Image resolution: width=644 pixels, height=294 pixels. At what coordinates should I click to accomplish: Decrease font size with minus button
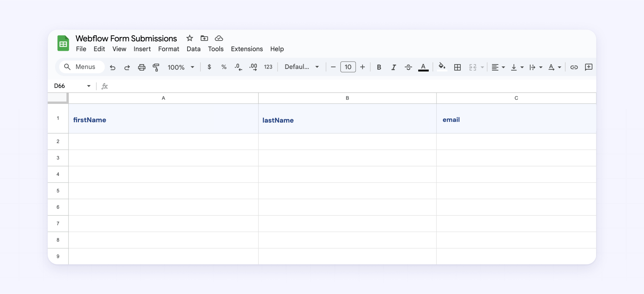333,67
